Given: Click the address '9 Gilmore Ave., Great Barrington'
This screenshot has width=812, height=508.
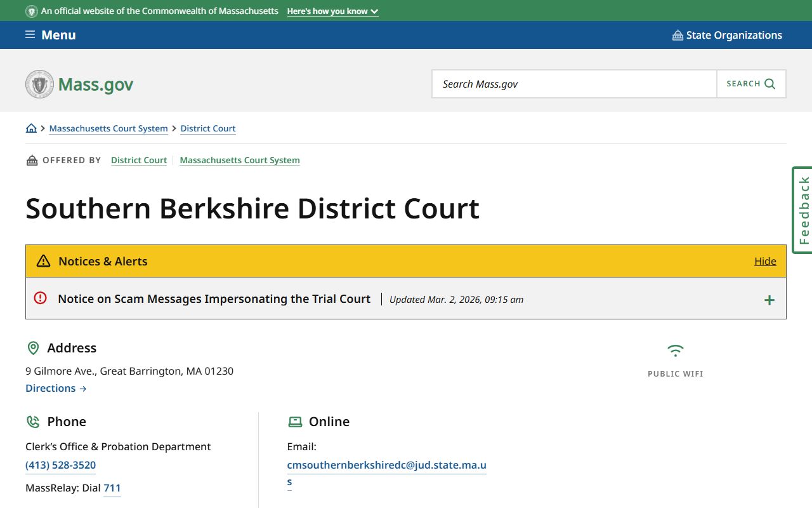Looking at the screenshot, I should click(129, 371).
